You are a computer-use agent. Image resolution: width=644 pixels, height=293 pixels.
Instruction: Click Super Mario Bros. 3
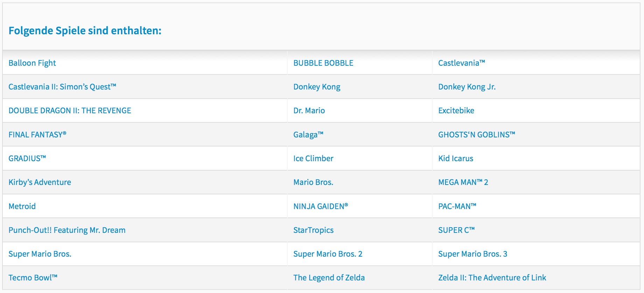(473, 254)
